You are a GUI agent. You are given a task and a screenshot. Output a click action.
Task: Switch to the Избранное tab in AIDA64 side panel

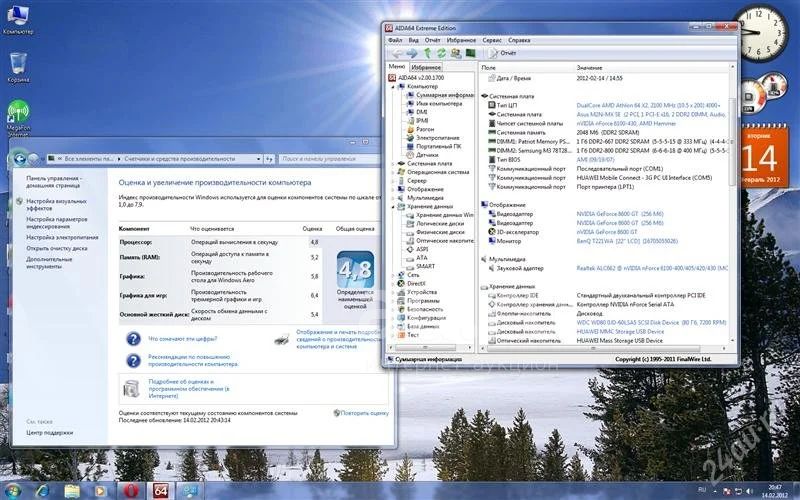(x=426, y=67)
